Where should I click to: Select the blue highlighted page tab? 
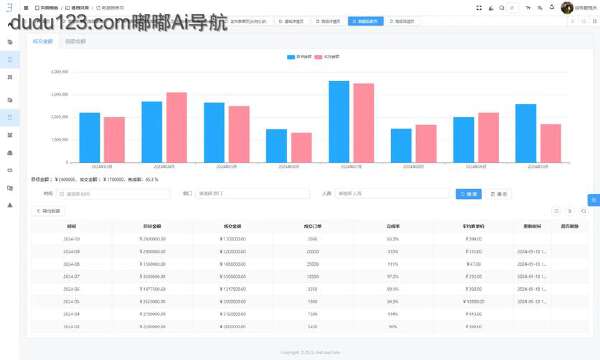pyautogui.click(x=365, y=21)
